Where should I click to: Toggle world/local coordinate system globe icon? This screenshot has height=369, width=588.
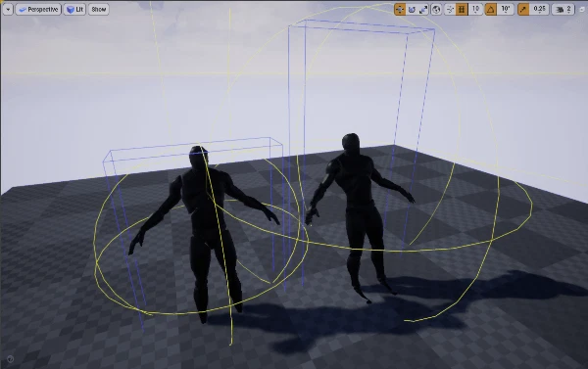click(436, 10)
